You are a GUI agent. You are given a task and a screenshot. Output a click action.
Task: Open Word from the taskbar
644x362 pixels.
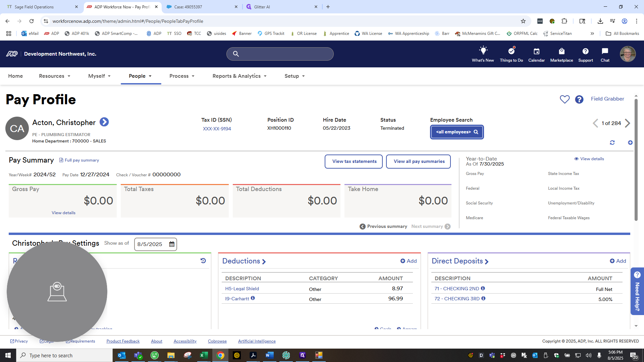tap(269, 355)
